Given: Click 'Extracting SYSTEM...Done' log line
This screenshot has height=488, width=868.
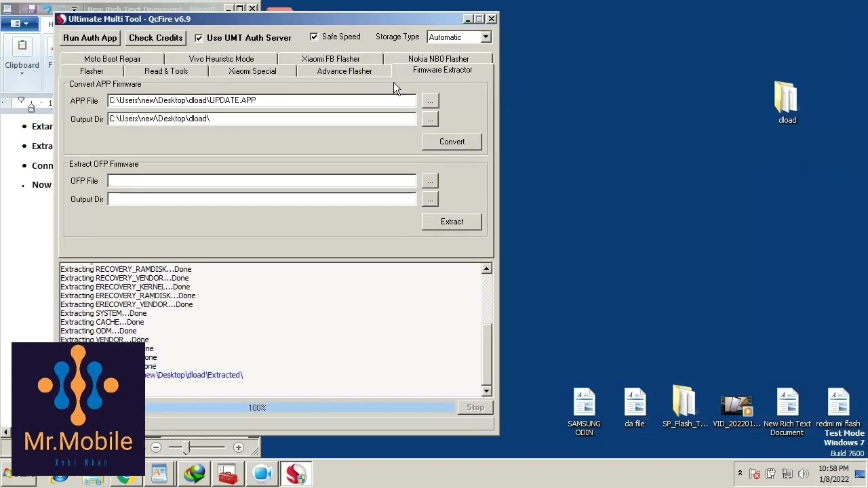Looking at the screenshot, I should coord(103,313).
